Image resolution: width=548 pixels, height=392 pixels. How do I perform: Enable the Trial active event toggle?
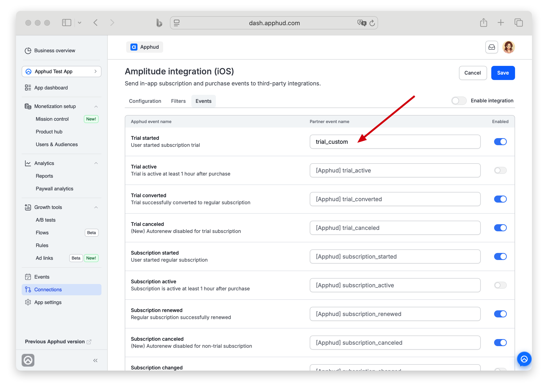[x=500, y=170]
